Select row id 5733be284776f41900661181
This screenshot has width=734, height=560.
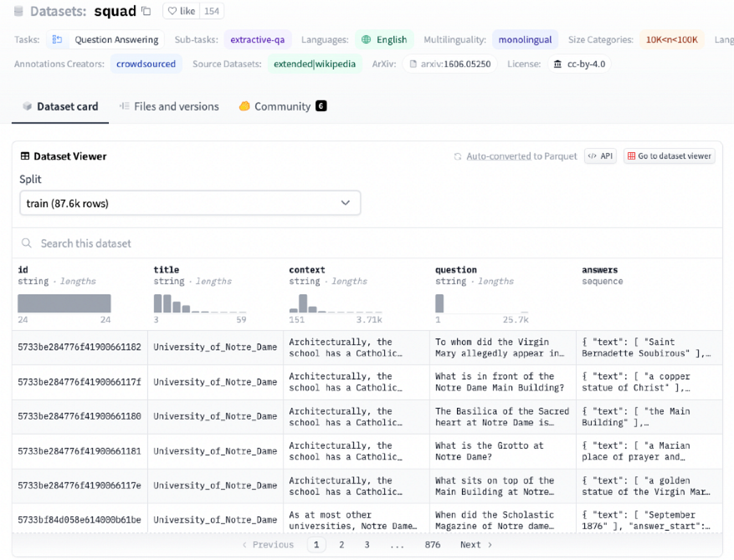[x=80, y=451]
